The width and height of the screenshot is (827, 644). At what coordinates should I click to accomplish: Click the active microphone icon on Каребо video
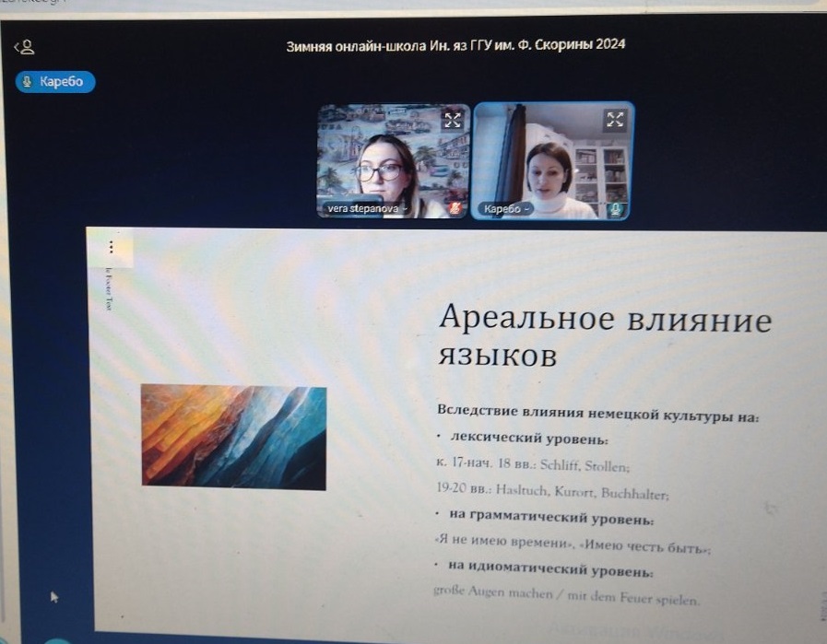click(614, 209)
